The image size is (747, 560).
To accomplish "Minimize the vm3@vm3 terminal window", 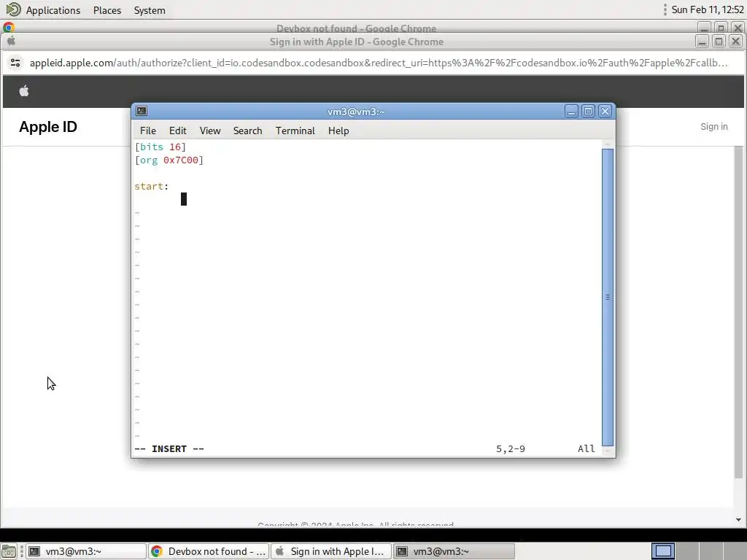I will pos(571,112).
